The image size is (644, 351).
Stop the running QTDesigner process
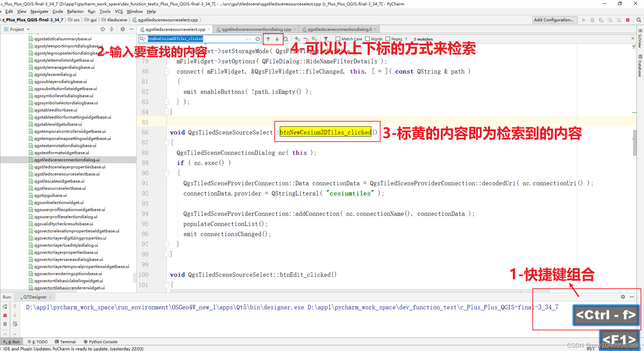point(5,315)
